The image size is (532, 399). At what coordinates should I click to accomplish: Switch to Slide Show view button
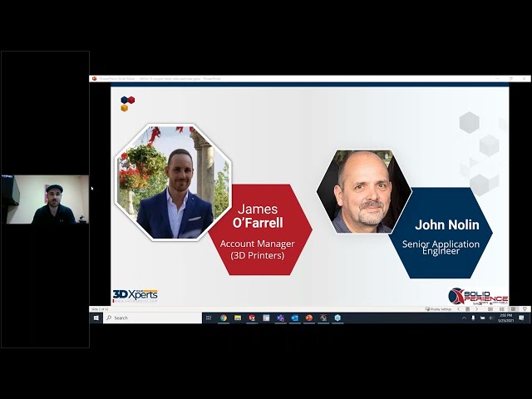[525, 309]
